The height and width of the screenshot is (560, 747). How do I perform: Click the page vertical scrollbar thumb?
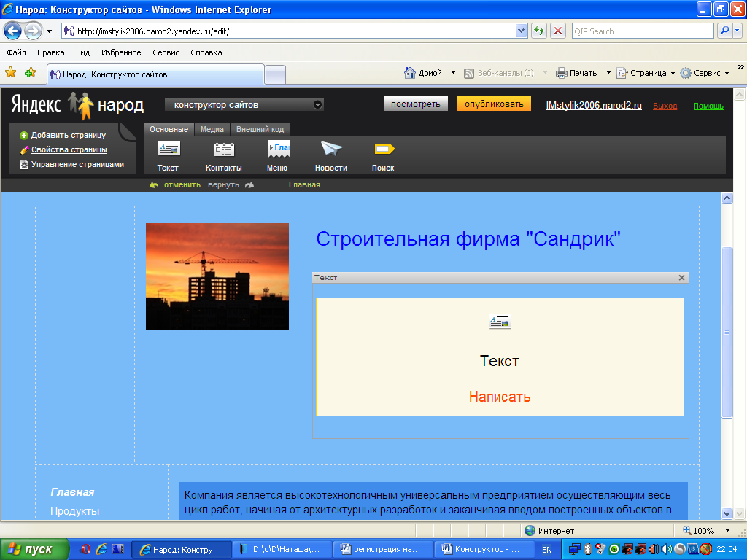coord(727,332)
